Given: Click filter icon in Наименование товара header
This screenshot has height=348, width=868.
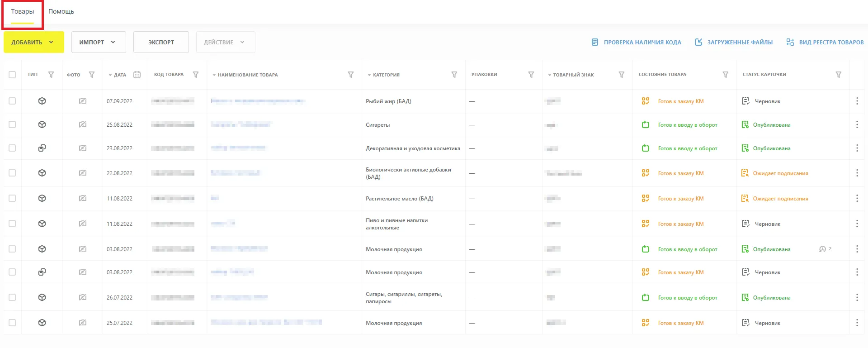Looking at the screenshot, I should pyautogui.click(x=350, y=75).
